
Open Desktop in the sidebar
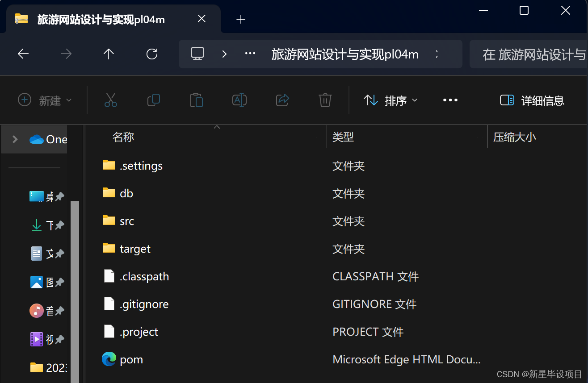pos(41,196)
